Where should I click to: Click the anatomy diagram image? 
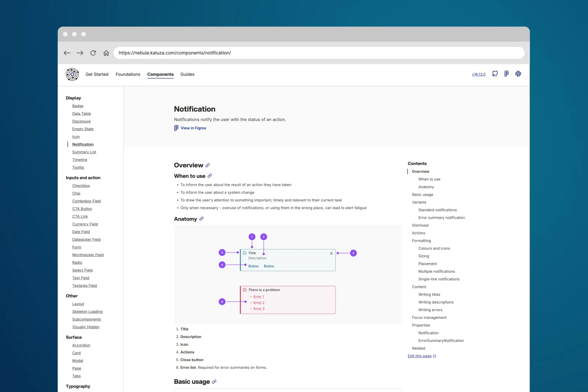pos(288,274)
